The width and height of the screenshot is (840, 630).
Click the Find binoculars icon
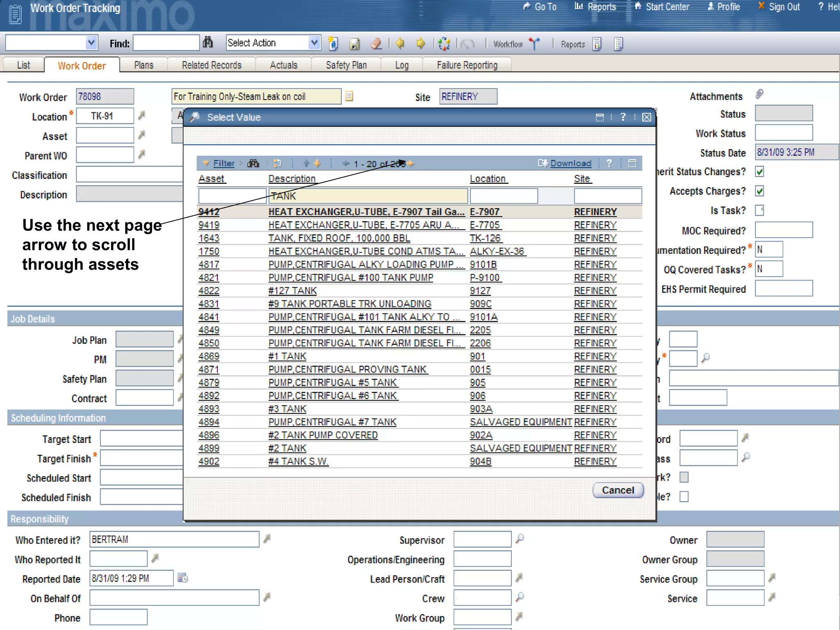(x=208, y=42)
